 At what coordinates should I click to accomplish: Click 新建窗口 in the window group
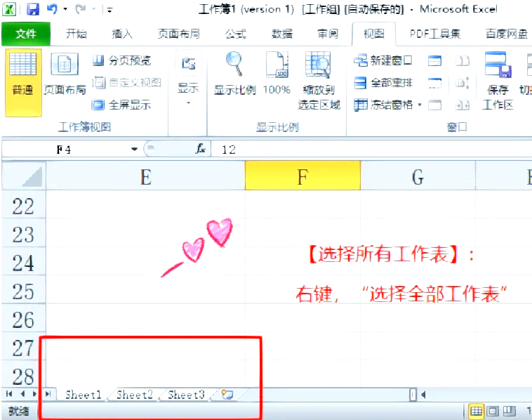pyautogui.click(x=383, y=61)
